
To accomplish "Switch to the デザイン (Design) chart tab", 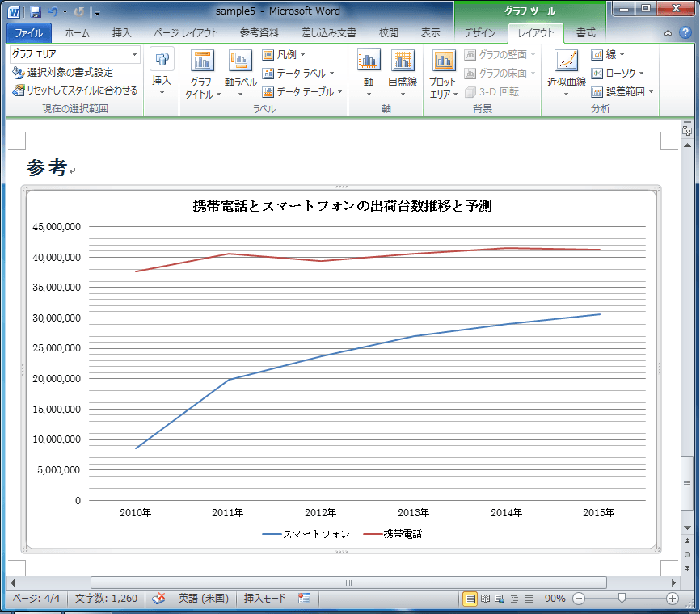I will (480, 32).
